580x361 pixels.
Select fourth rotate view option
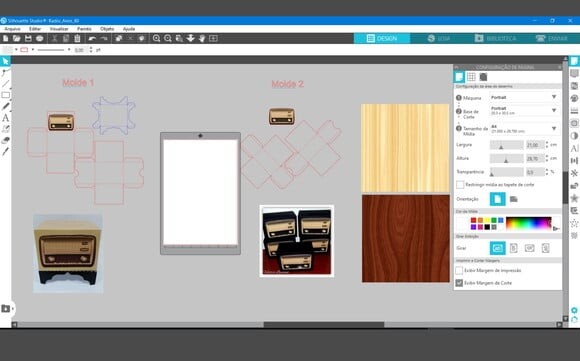[546, 248]
